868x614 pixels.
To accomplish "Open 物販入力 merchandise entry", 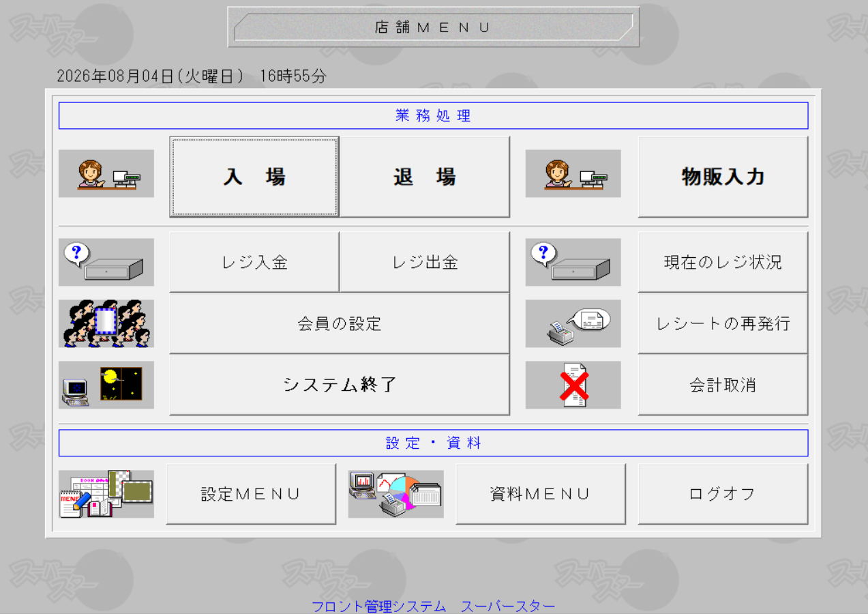I will pyautogui.click(x=723, y=177).
